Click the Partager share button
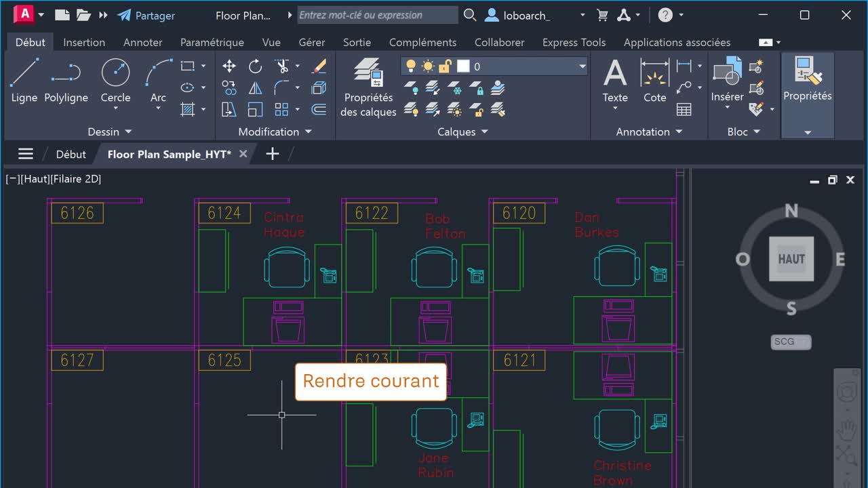This screenshot has height=488, width=868. 146,15
